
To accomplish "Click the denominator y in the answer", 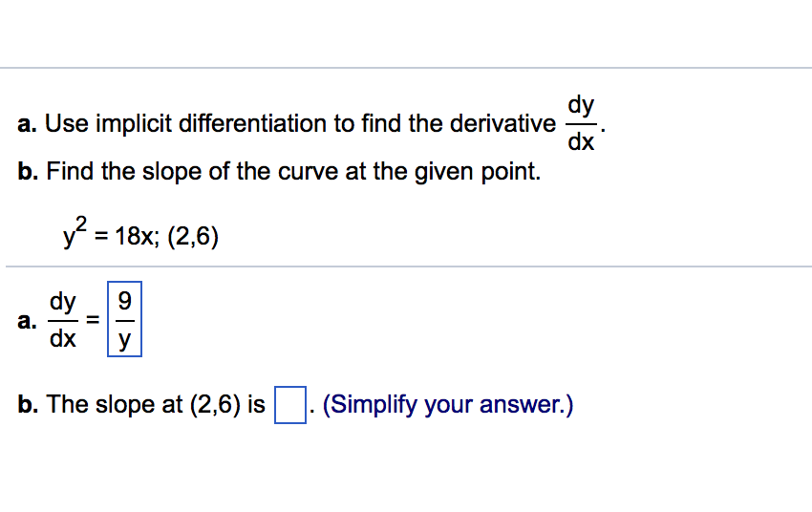I will coord(125,340).
